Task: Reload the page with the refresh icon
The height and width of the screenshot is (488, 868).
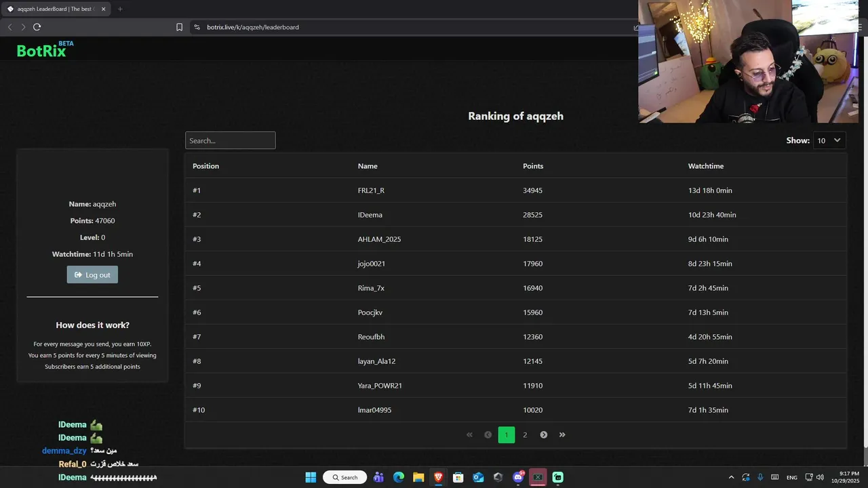Action: 37,27
